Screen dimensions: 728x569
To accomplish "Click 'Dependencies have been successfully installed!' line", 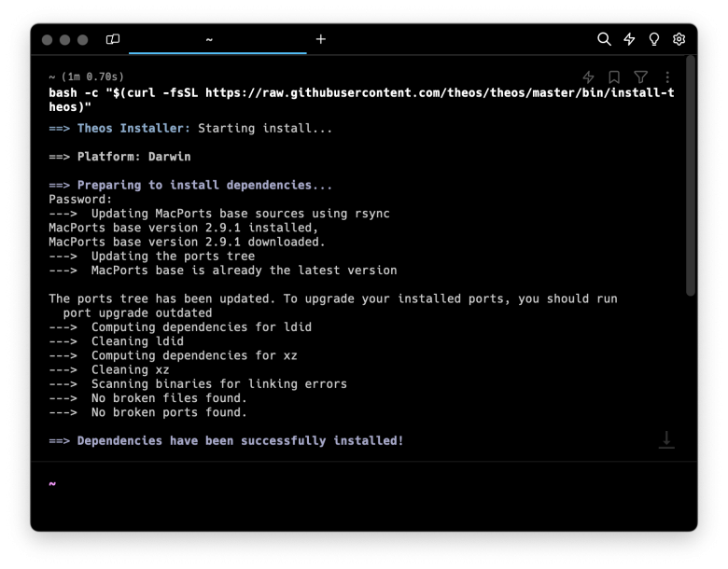I will (226, 440).
